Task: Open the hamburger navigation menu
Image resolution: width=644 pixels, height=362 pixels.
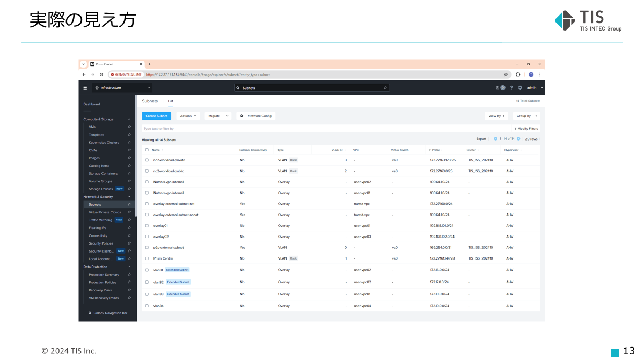Action: point(85,87)
